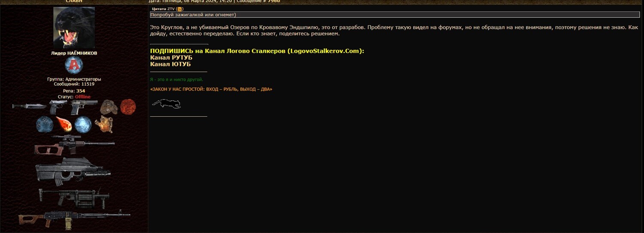Click the scoped Vintorez sniper rifle icon
Viewport: 644px width, 233px height.
tap(74, 145)
